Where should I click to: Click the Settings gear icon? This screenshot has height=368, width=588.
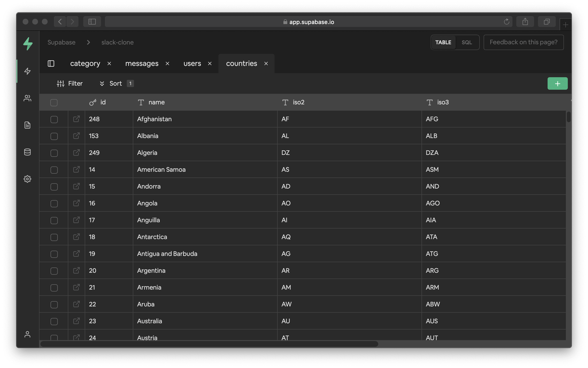pyautogui.click(x=27, y=178)
